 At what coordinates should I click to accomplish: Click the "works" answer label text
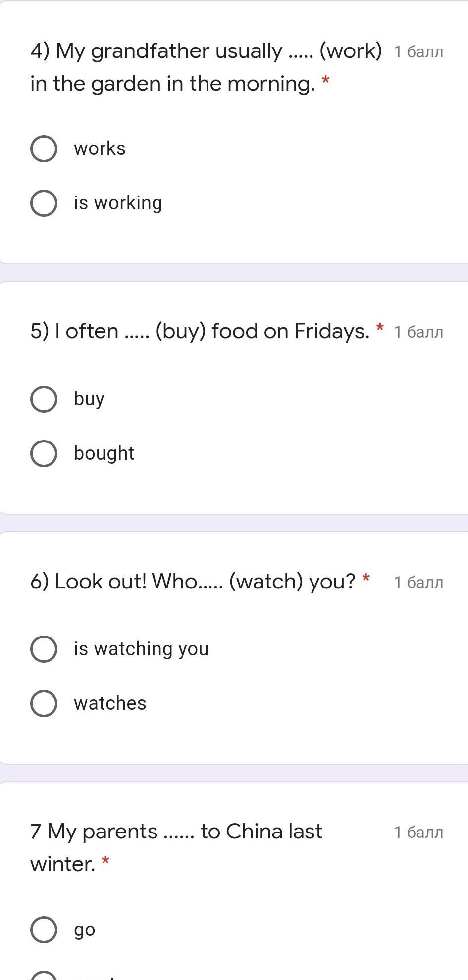pyautogui.click(x=100, y=148)
